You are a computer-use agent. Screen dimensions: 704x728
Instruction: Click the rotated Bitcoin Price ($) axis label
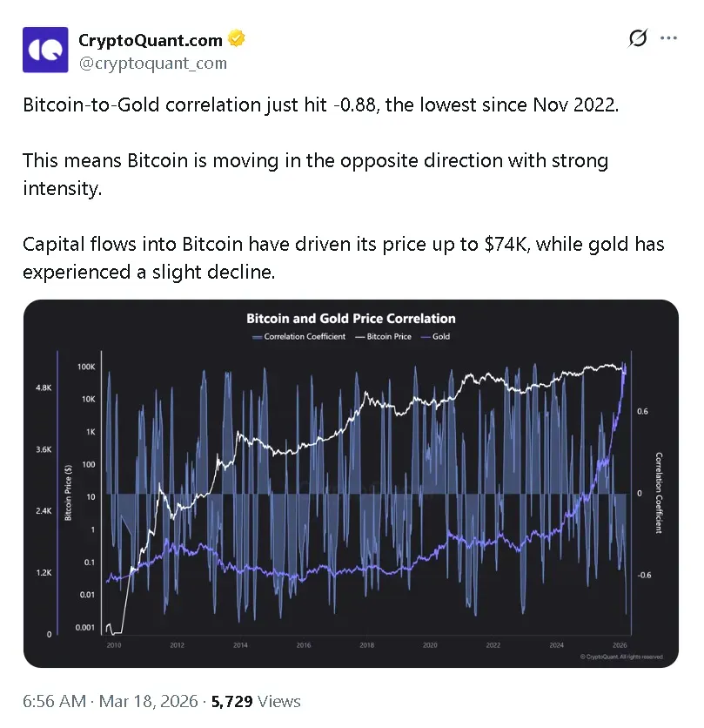pyautogui.click(x=69, y=493)
